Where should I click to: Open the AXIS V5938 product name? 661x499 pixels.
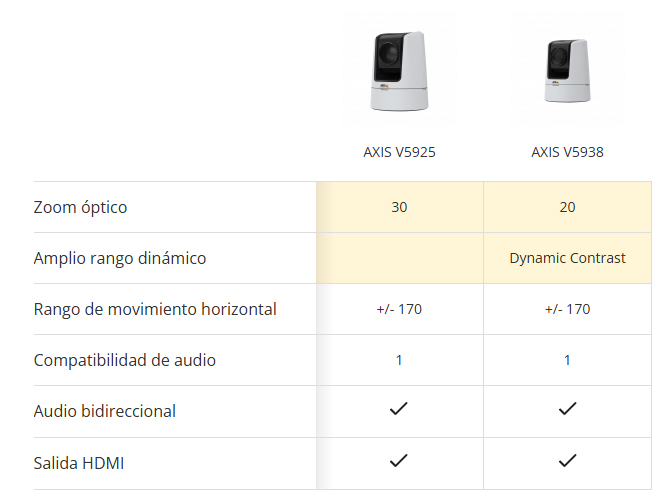tap(567, 153)
